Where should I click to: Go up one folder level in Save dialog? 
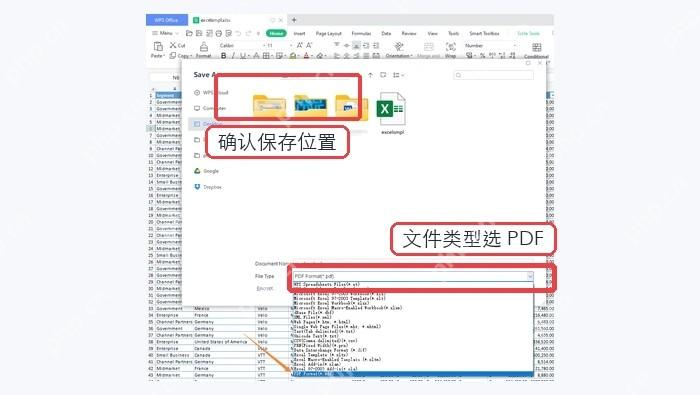(x=370, y=75)
